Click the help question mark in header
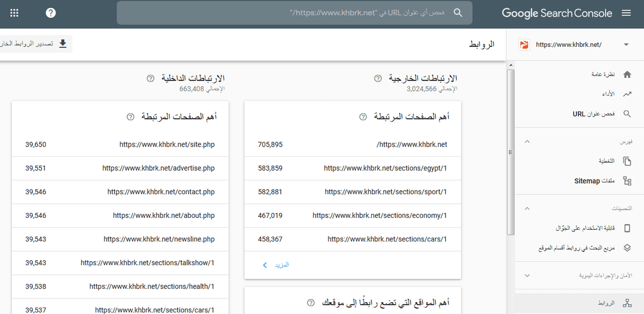The height and width of the screenshot is (314, 644). click(x=51, y=13)
